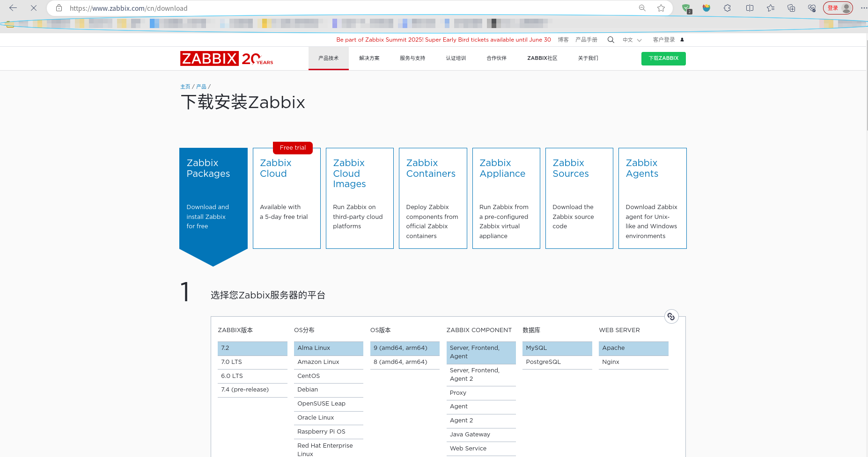Select Raspberry Pi OS distribution
The image size is (868, 457).
(x=329, y=432)
